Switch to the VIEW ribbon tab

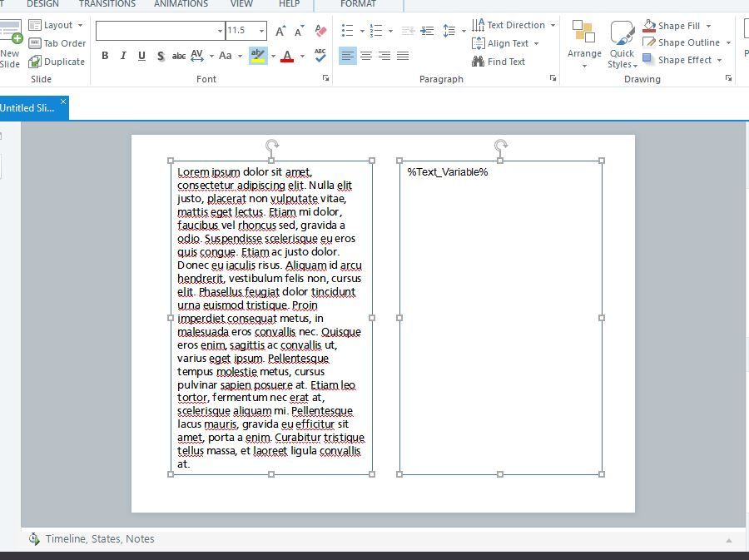click(x=241, y=4)
